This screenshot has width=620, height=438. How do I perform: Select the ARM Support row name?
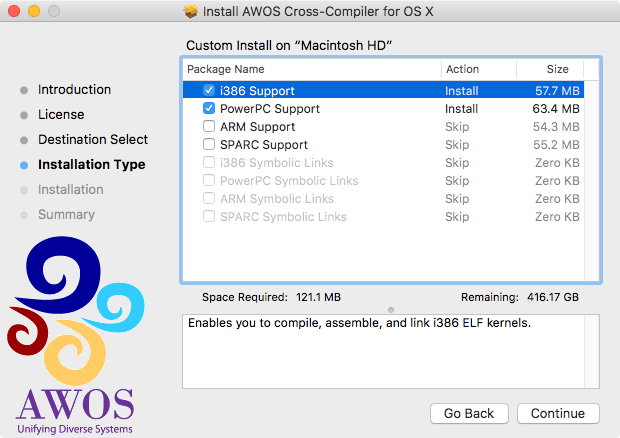(x=257, y=127)
